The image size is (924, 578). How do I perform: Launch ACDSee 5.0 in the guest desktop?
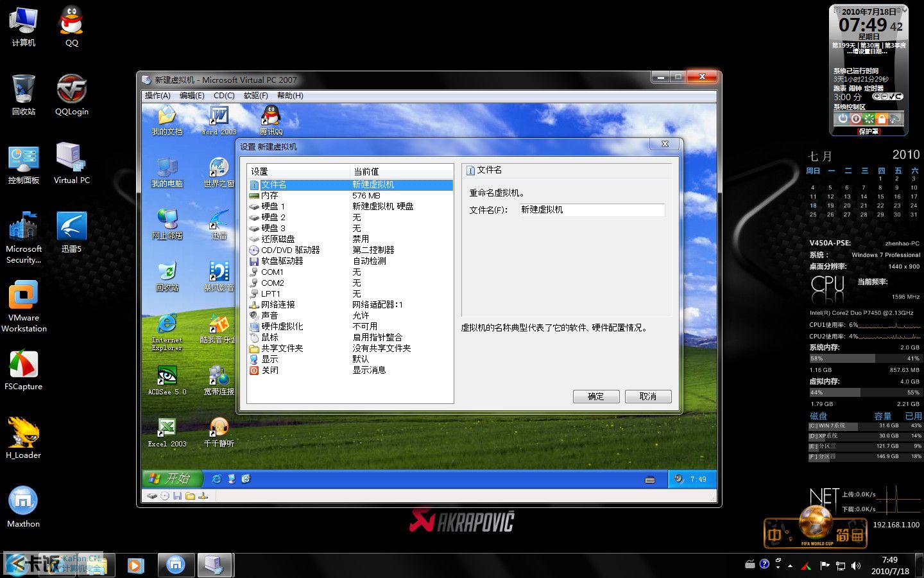[167, 380]
